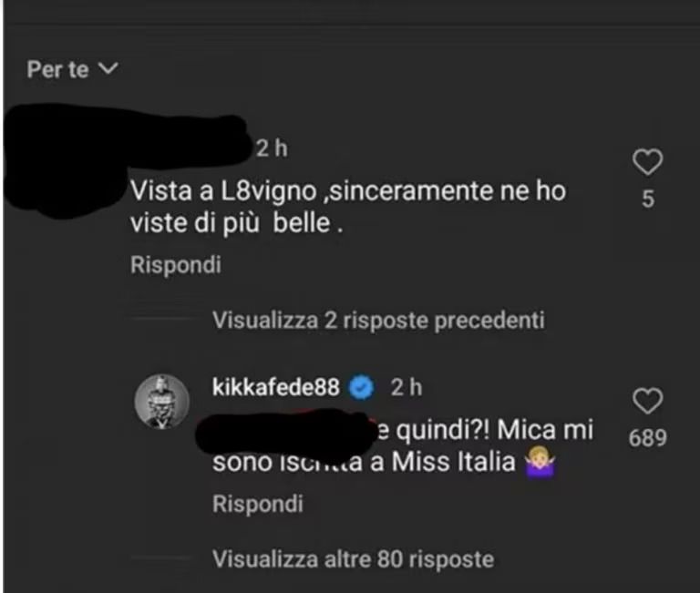700x593 pixels.
Task: Click "Rispondi" under the L8vigno comment
Action: click(176, 264)
